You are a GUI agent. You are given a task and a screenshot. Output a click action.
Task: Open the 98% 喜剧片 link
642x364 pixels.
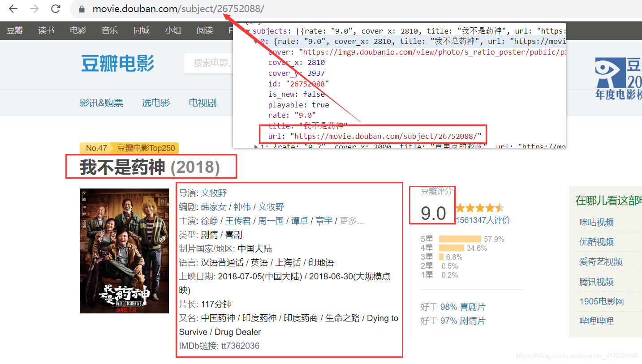[x=463, y=307]
